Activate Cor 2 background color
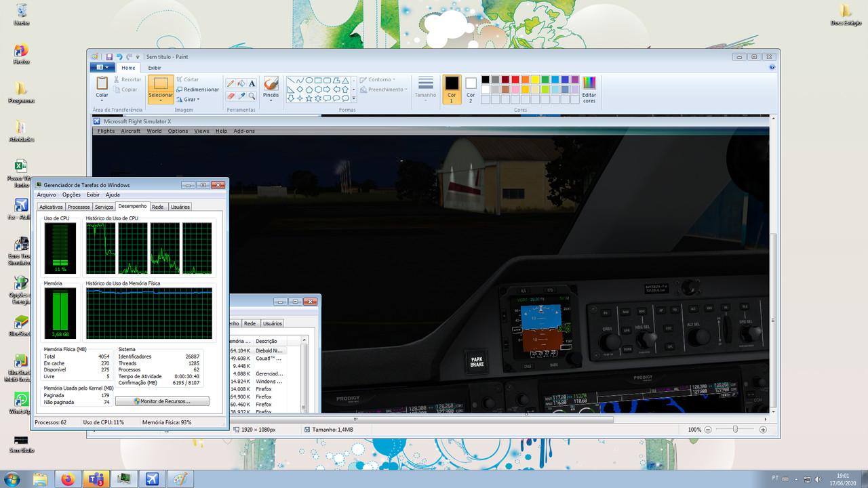The image size is (868, 488). tap(471, 89)
